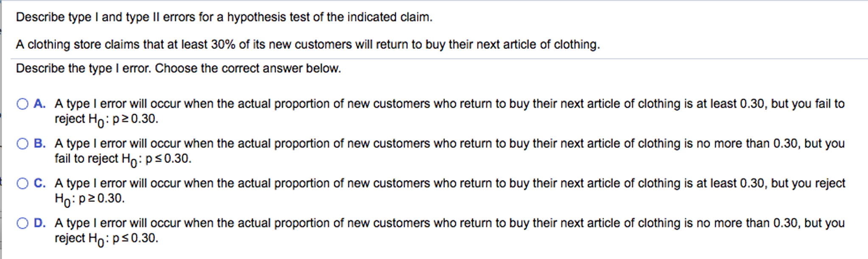The width and height of the screenshot is (868, 259).
Task: Click option C's first line ending "but you reject"
Action: click(450, 183)
